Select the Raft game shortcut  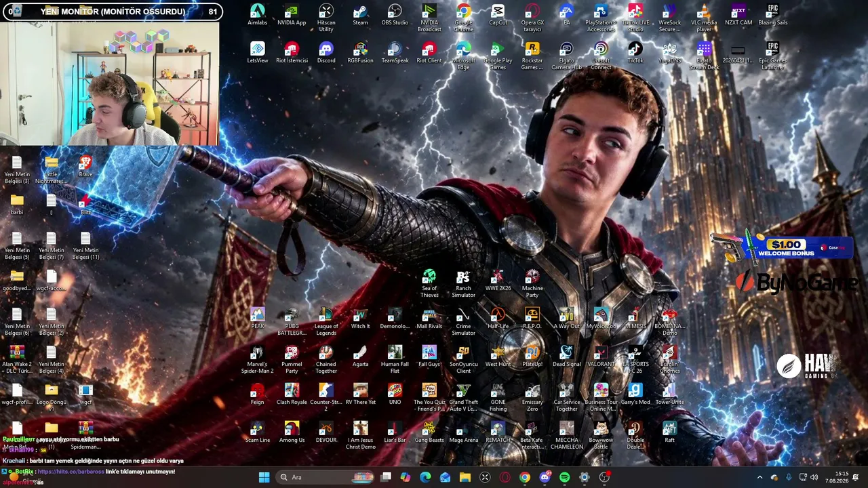(669, 432)
